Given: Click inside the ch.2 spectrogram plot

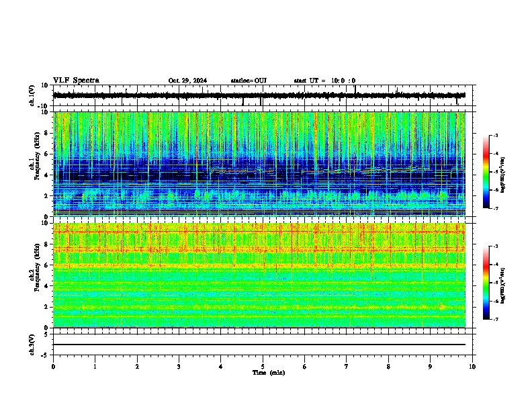Looking at the screenshot, I should coord(259,275).
